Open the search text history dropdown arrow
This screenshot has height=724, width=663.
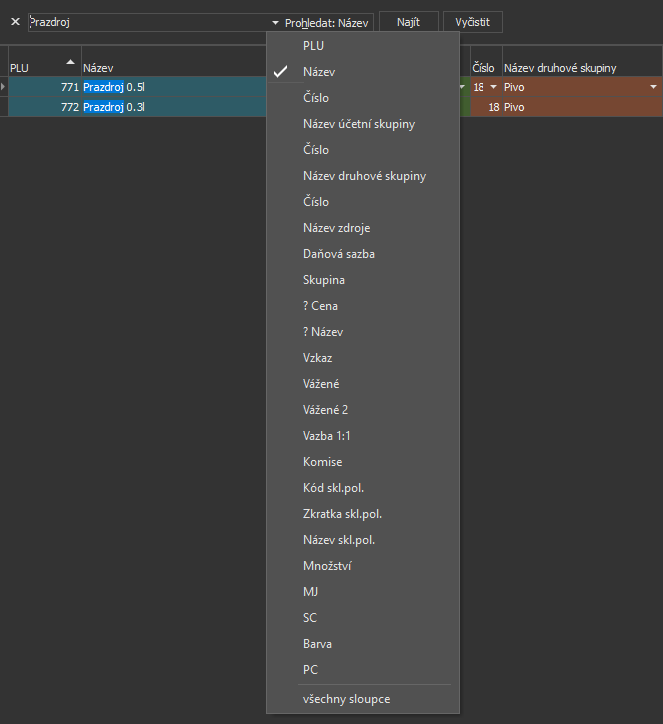pyautogui.click(x=275, y=22)
